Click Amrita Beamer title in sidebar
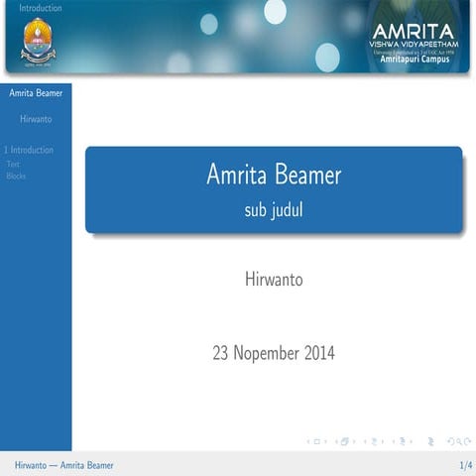The image size is (476, 476). pyautogui.click(x=36, y=93)
